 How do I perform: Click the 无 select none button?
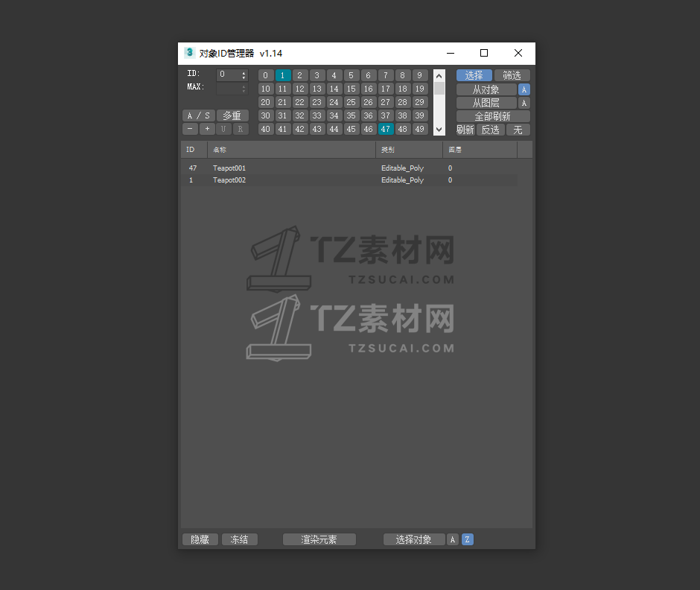click(518, 130)
